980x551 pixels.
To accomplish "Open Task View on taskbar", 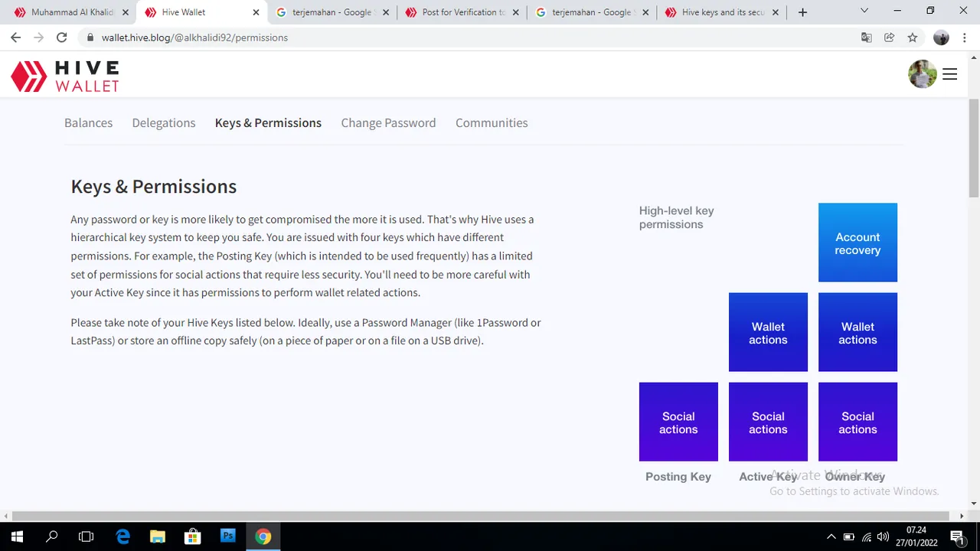I will pos(86,536).
